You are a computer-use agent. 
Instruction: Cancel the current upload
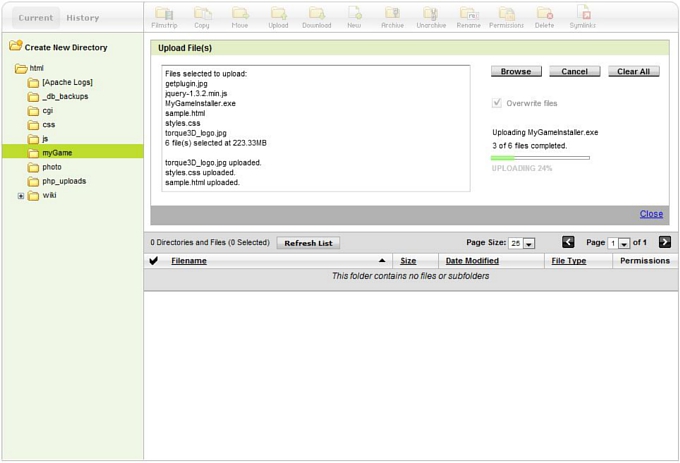[x=575, y=71]
